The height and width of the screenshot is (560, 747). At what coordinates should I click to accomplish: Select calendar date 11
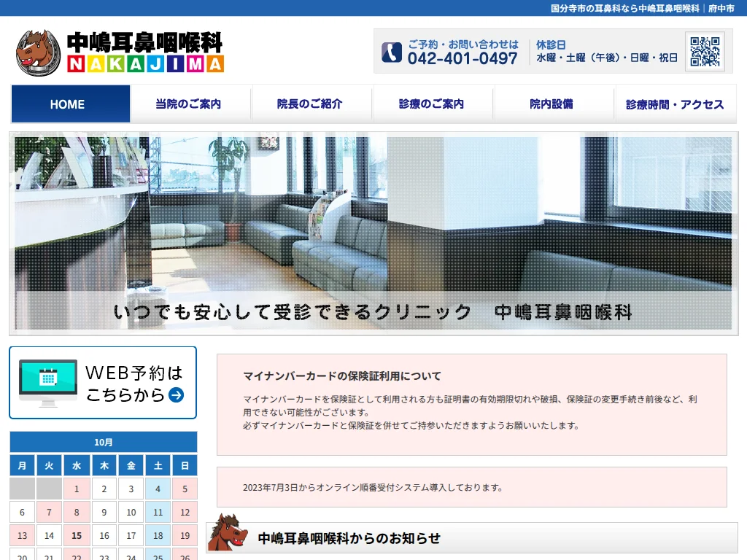coord(158,513)
